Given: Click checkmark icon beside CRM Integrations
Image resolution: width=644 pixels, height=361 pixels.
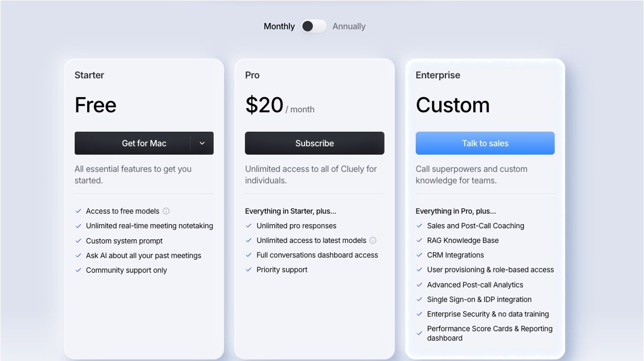Looking at the screenshot, I should [419, 255].
